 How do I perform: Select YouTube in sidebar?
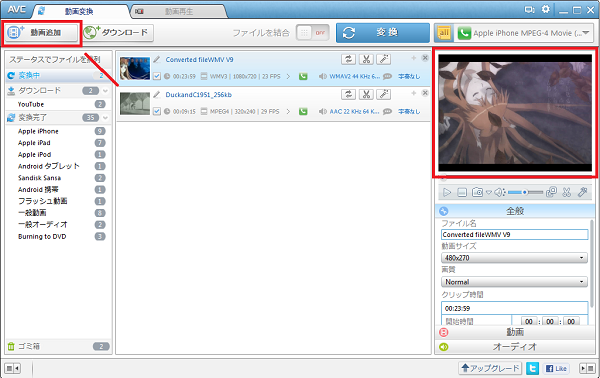[x=31, y=104]
